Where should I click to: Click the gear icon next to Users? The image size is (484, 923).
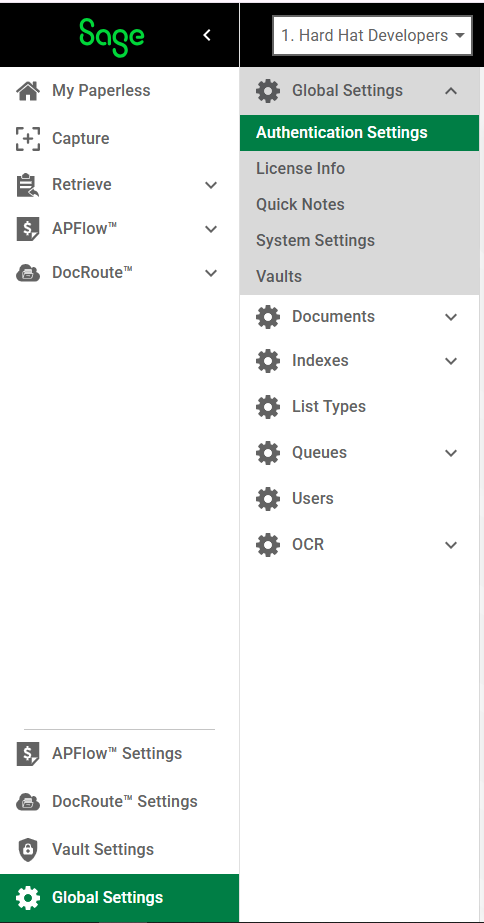[x=268, y=499]
